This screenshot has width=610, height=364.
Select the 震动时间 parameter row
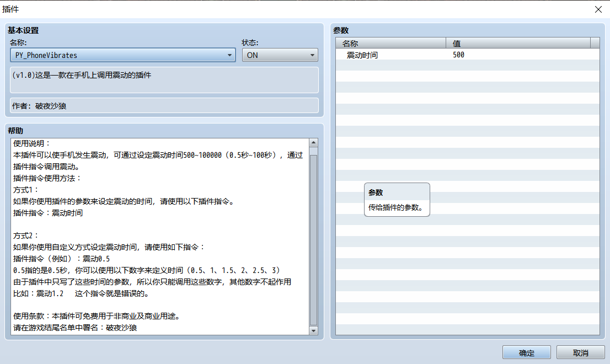pos(467,55)
